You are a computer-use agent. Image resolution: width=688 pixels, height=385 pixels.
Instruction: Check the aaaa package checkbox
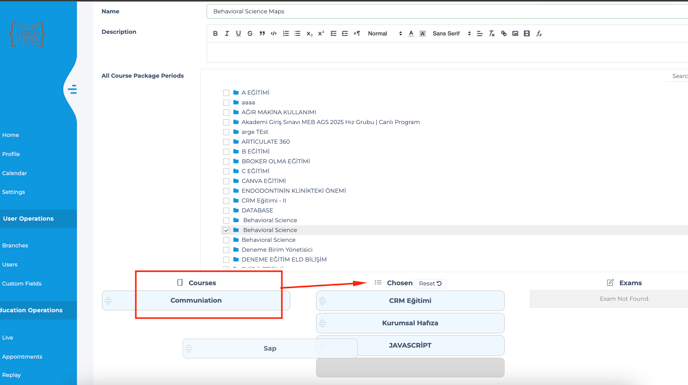[x=226, y=102]
